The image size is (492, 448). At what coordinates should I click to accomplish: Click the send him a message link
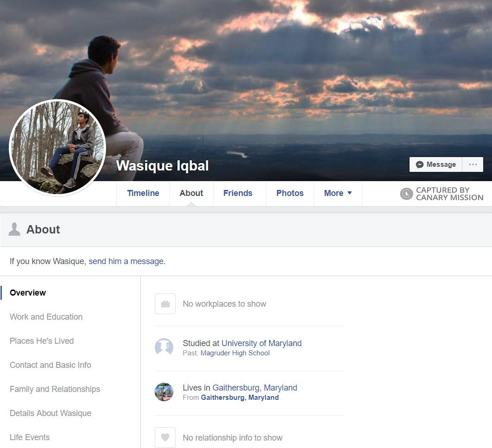click(x=126, y=261)
